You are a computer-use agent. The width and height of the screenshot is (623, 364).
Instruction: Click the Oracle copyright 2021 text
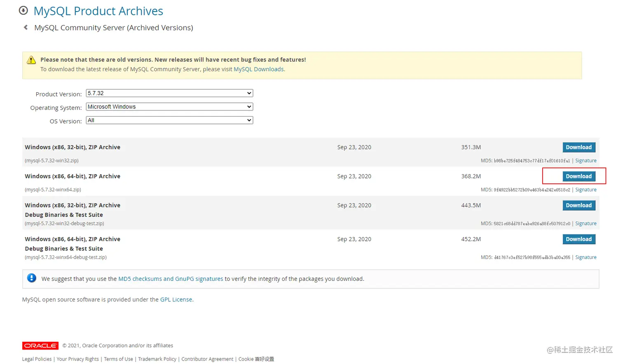point(118,345)
